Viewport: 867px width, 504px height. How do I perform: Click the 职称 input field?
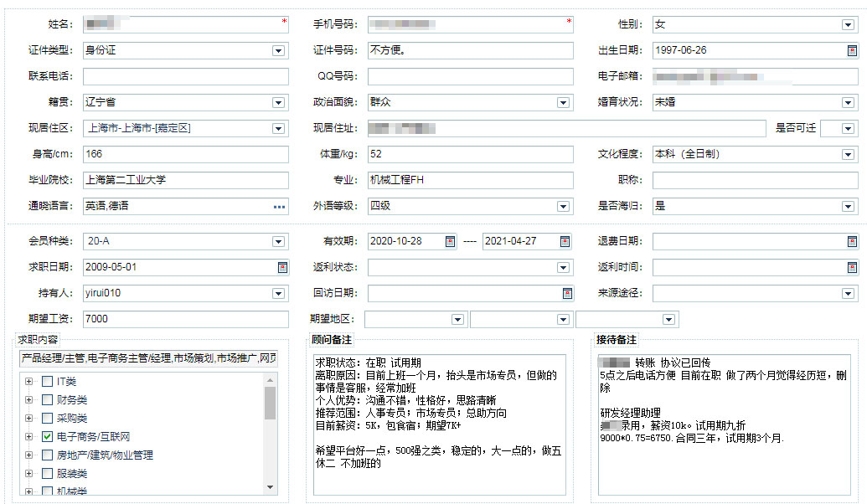click(756, 180)
